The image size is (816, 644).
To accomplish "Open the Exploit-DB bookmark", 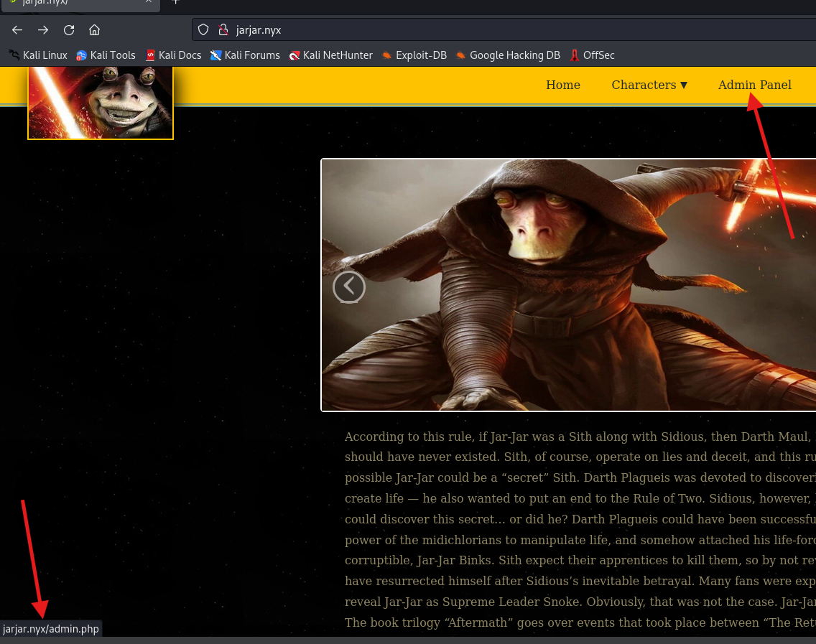I will click(x=414, y=55).
